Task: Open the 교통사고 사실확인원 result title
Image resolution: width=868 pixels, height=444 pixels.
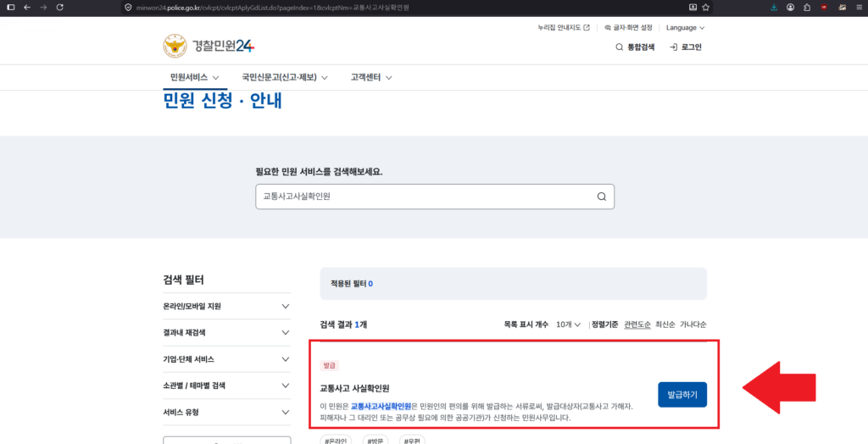Action: point(355,387)
